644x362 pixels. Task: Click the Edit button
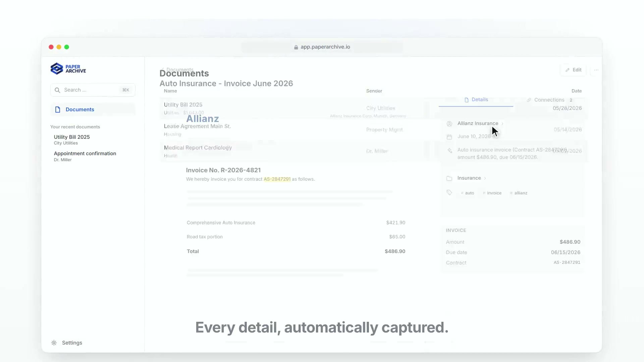click(573, 70)
